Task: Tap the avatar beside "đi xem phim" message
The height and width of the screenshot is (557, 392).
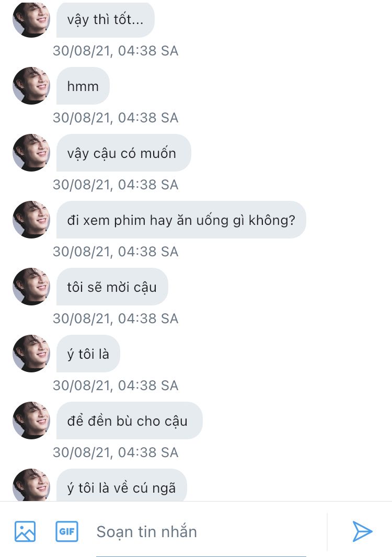Action: [x=31, y=220]
